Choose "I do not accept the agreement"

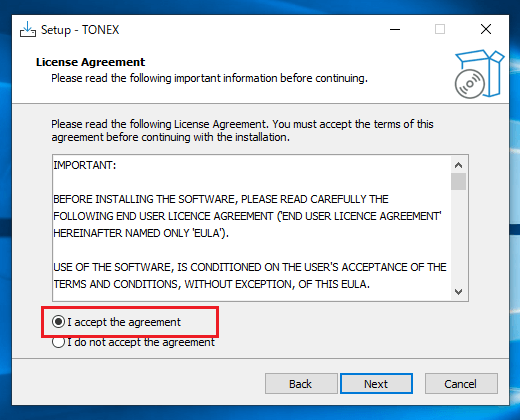133,342
